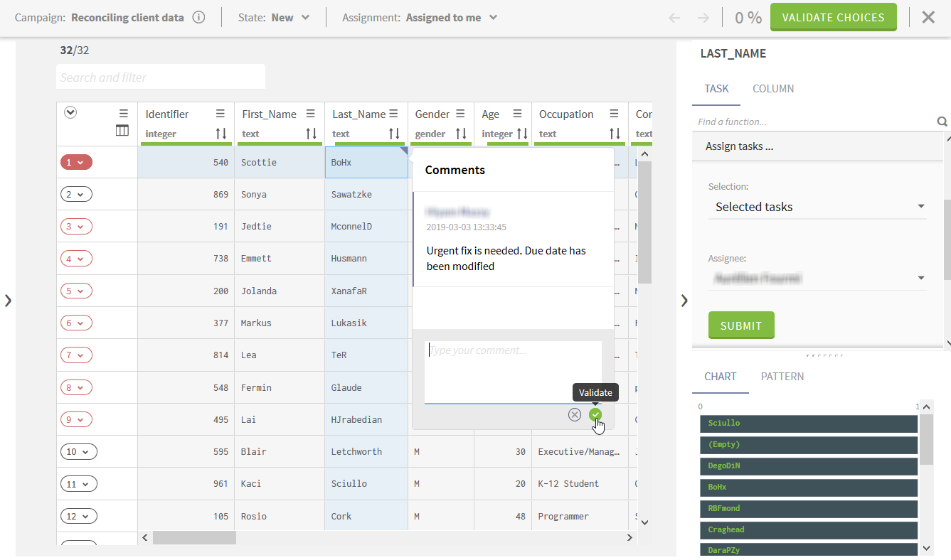This screenshot has width=951, height=560.
Task: Open the campaign info icon
Action: tap(199, 18)
